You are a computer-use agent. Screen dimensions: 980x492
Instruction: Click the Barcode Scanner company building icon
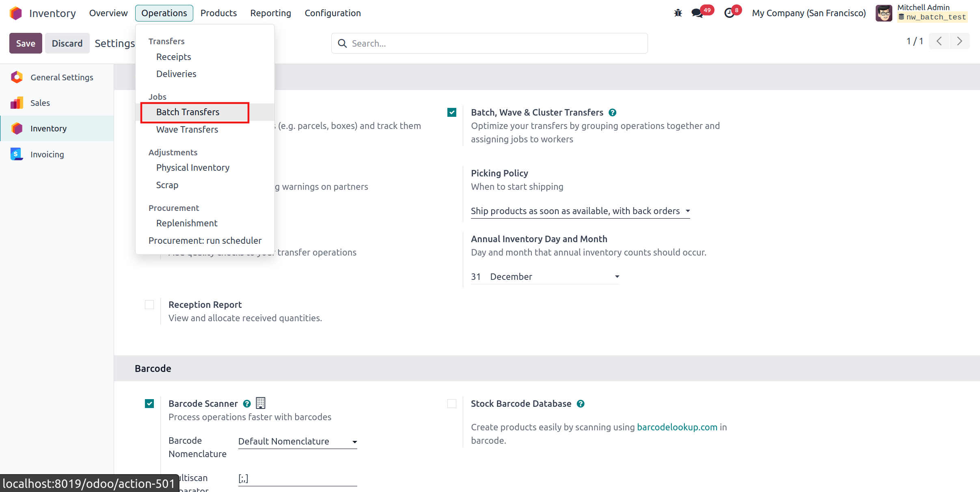(x=261, y=403)
